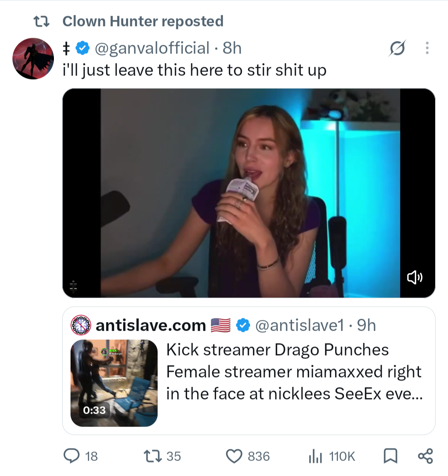Open Clown Hunter reposted label
The image size is (448, 476).
coord(143,21)
